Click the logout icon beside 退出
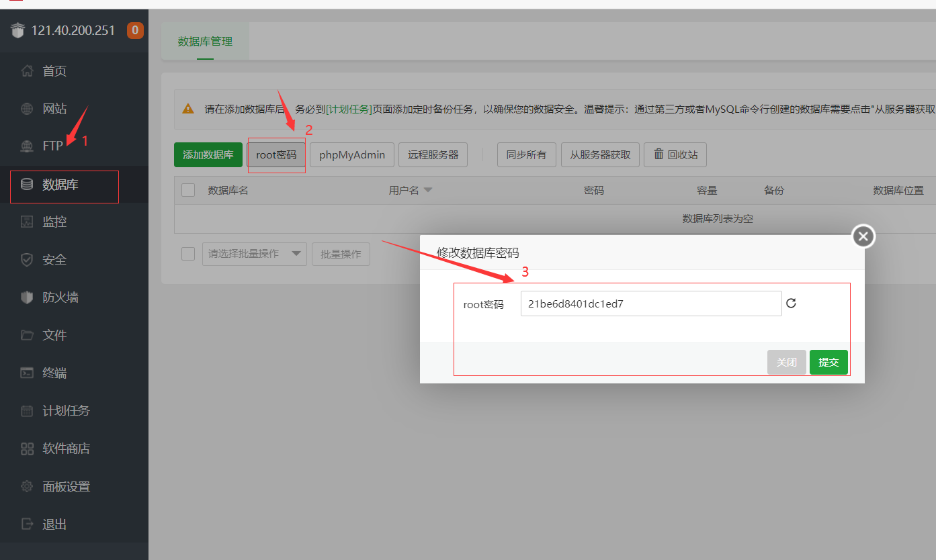Viewport: 936px width, 560px height. pyautogui.click(x=27, y=524)
